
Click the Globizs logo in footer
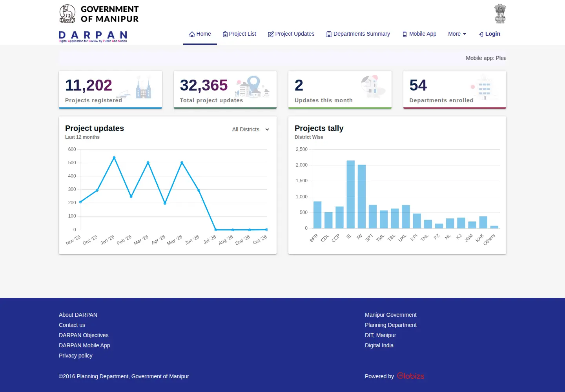click(x=410, y=376)
